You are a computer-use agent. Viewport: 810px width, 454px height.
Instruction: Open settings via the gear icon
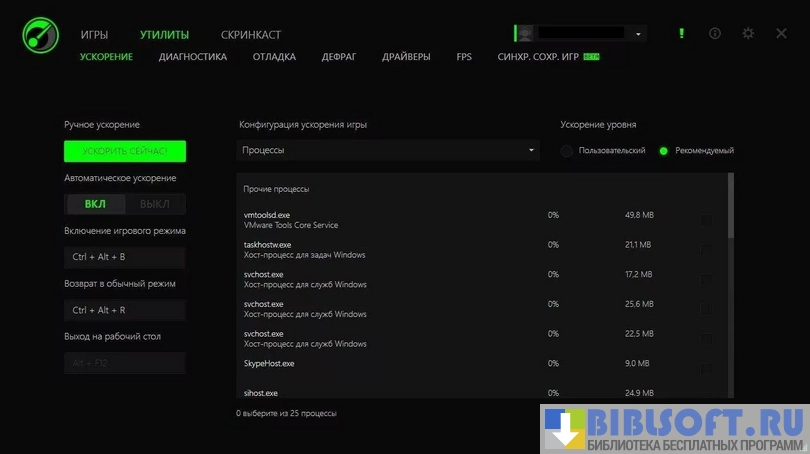748,33
